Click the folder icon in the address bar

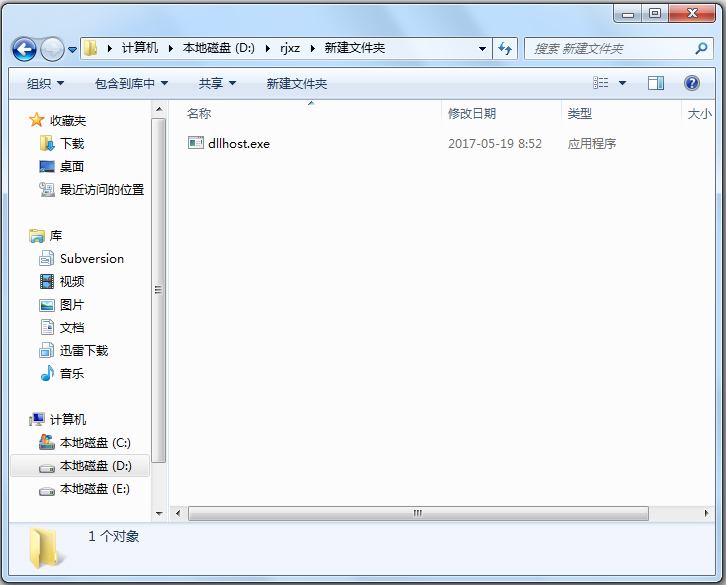(91, 48)
